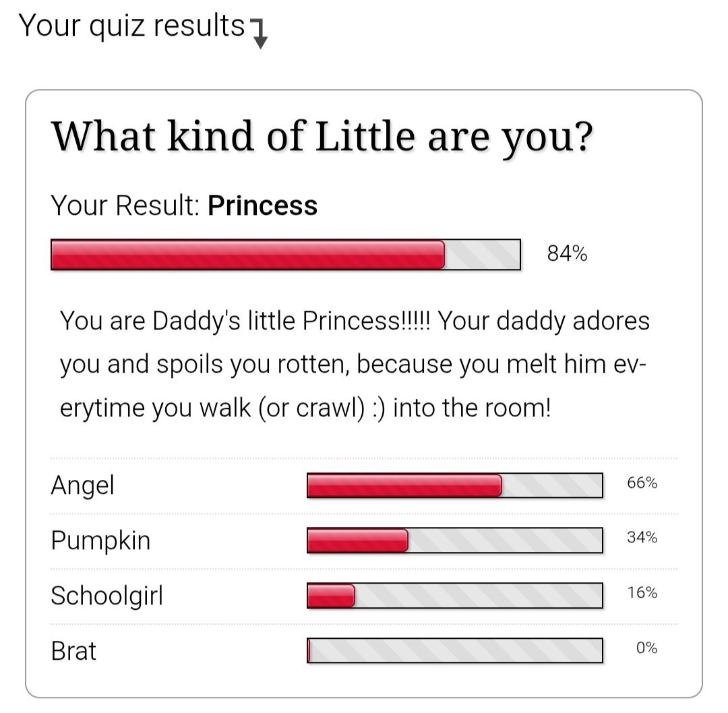
Task: Click the Schoolgirl result progress bar
Action: 455,596
